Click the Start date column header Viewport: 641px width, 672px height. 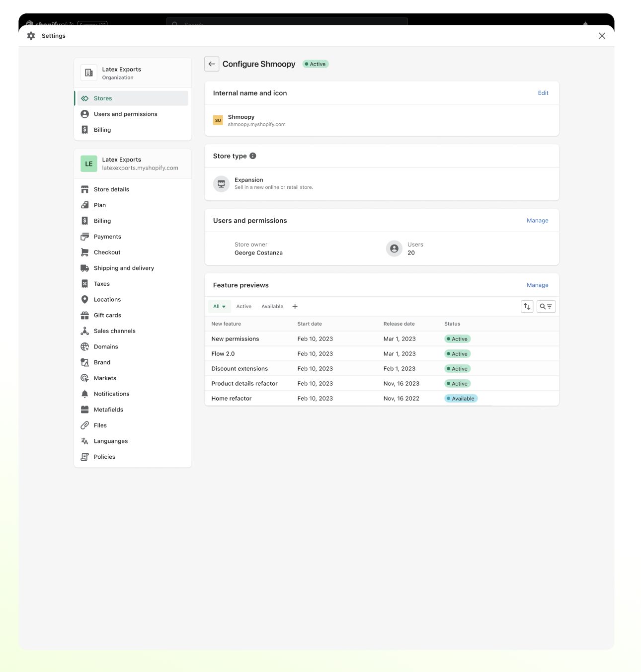point(310,324)
